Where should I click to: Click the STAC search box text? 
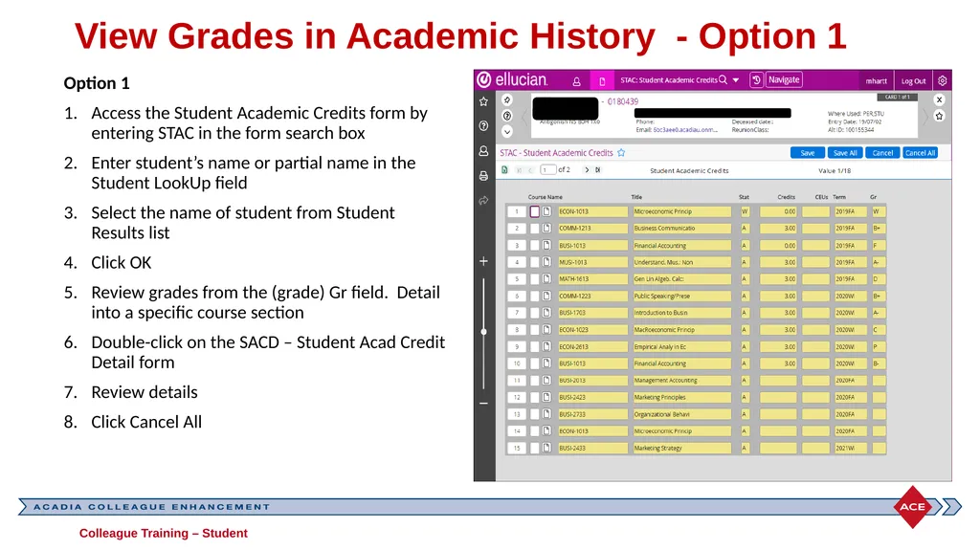[669, 80]
